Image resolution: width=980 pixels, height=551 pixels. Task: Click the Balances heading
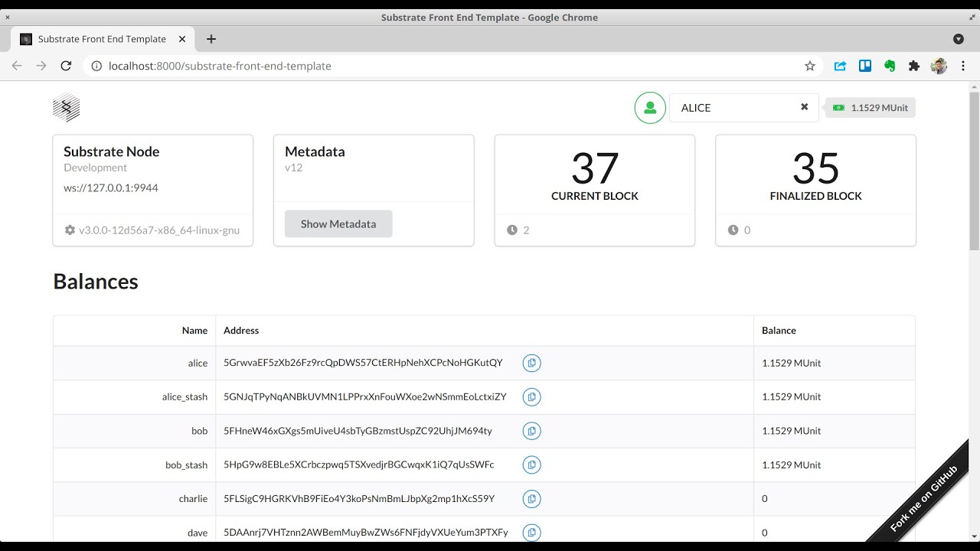[x=96, y=282]
